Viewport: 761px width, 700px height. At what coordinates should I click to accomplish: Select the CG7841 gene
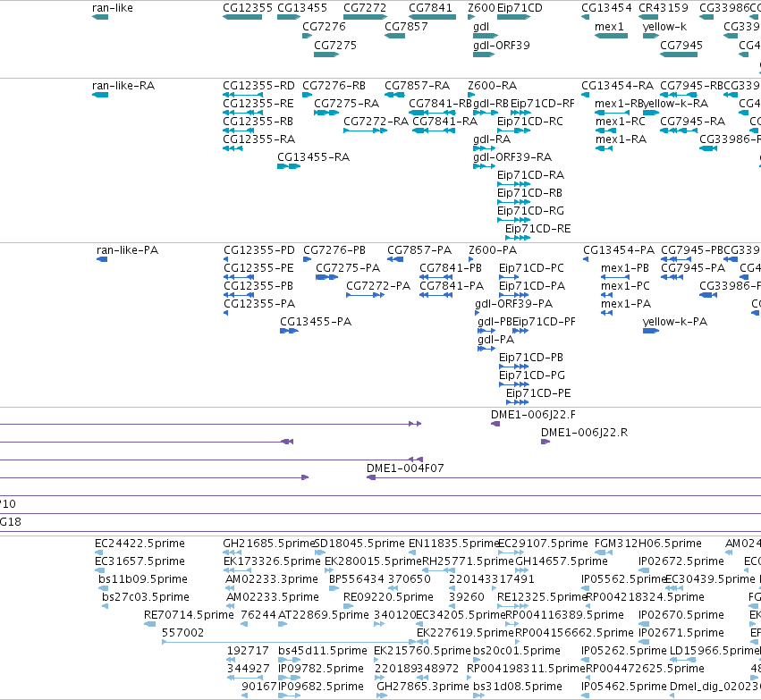click(x=432, y=17)
